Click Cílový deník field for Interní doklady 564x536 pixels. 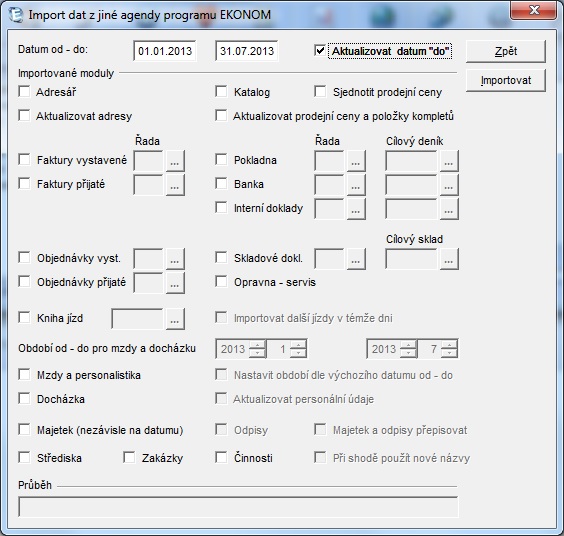(411, 209)
